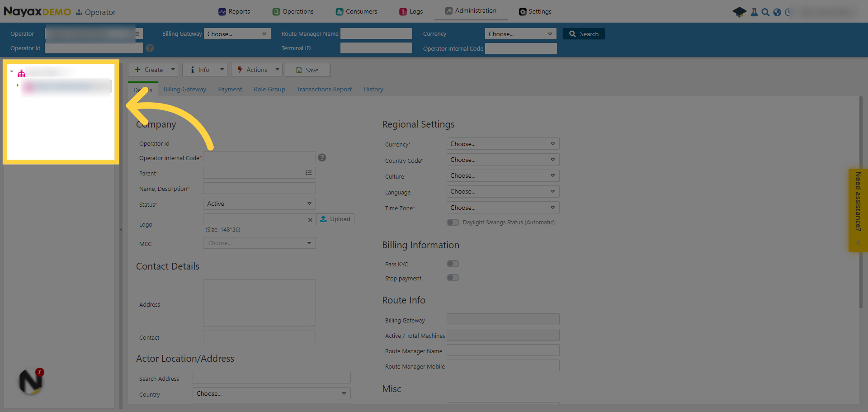Click the pink organization tree icon

coord(21,73)
